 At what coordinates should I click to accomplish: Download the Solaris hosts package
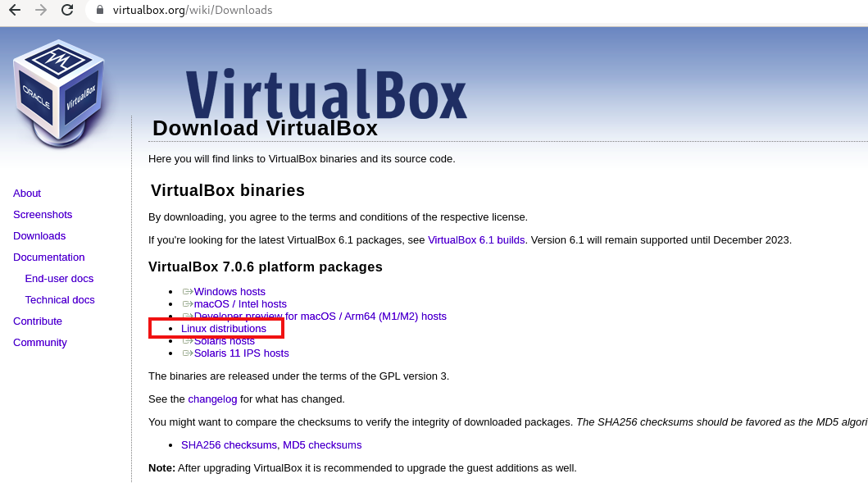click(225, 341)
